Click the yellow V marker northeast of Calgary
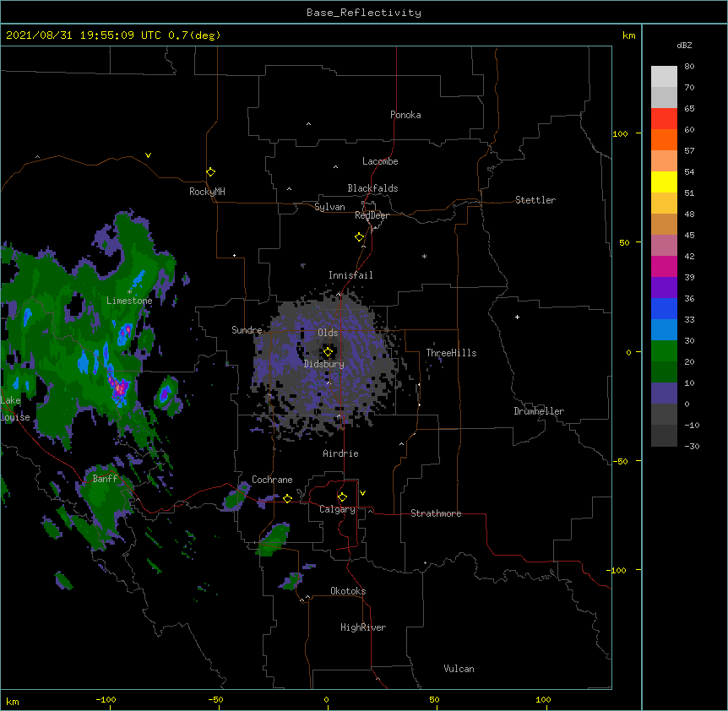The image size is (728, 711). click(x=362, y=493)
